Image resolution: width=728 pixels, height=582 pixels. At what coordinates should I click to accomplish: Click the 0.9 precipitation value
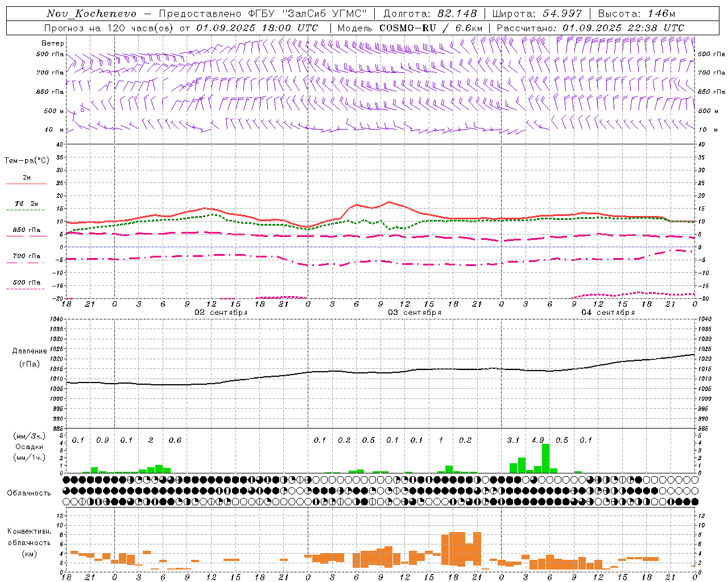pos(102,440)
